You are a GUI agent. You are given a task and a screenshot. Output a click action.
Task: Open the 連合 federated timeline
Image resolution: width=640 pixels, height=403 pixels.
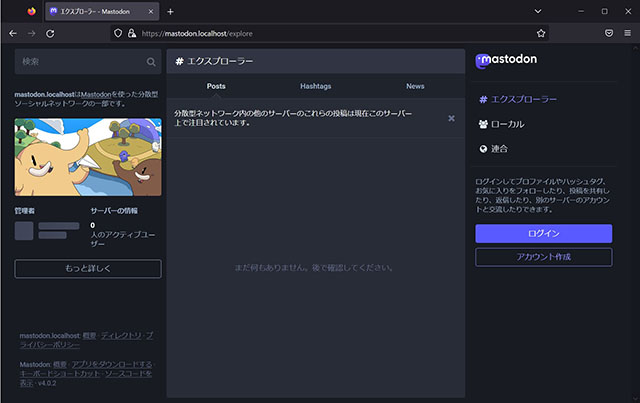[493, 149]
